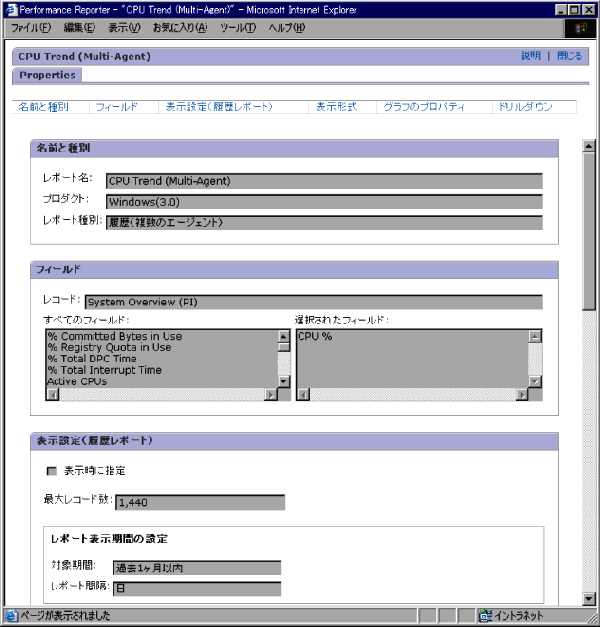The width and height of the screenshot is (600, 627).
Task: Open the ファイル(F) menu
Action: 31,28
